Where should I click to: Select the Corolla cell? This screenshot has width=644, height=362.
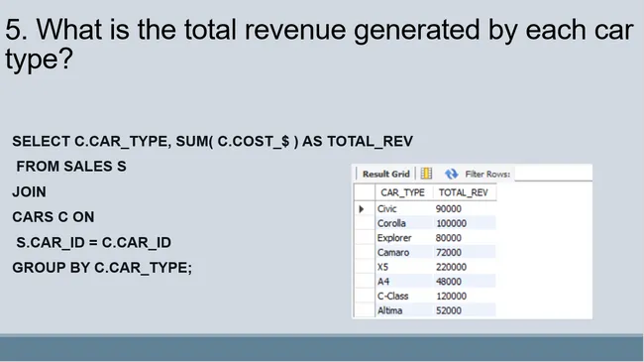[x=403, y=223]
